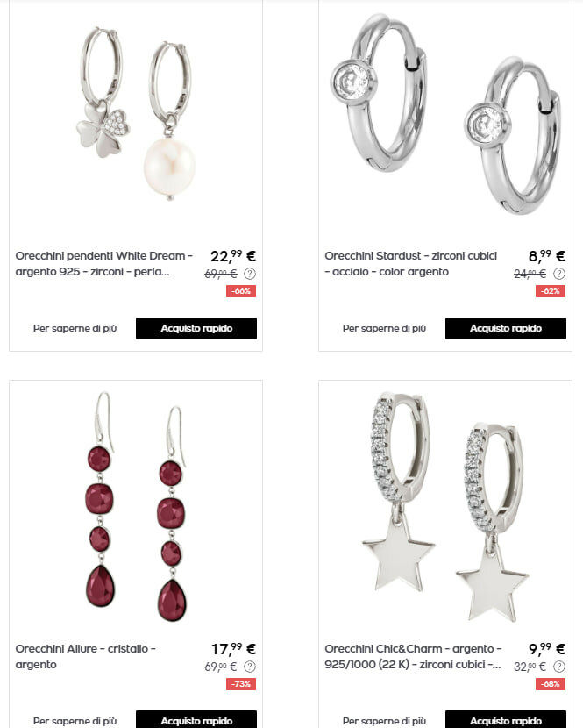The height and width of the screenshot is (728, 583).
Task: Open the star charm hoop earrings image
Action: [445, 507]
